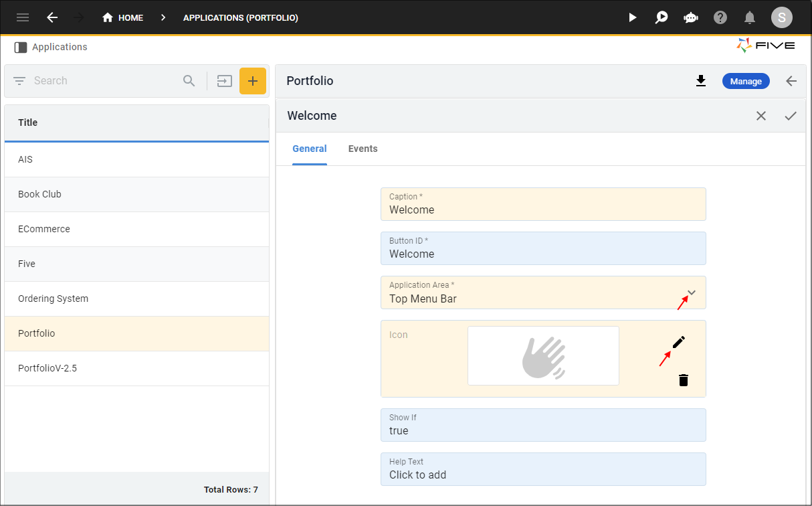Save the Welcome form with checkmark

(791, 116)
